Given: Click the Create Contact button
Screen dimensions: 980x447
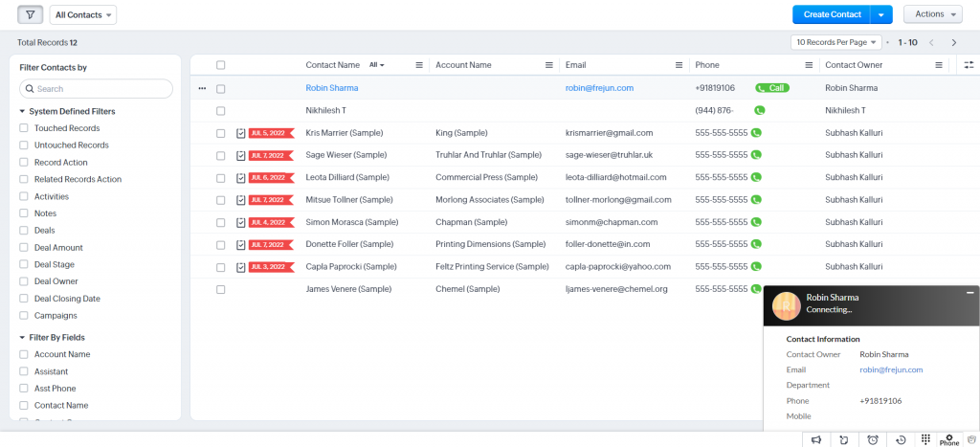Looking at the screenshot, I should tap(832, 14).
